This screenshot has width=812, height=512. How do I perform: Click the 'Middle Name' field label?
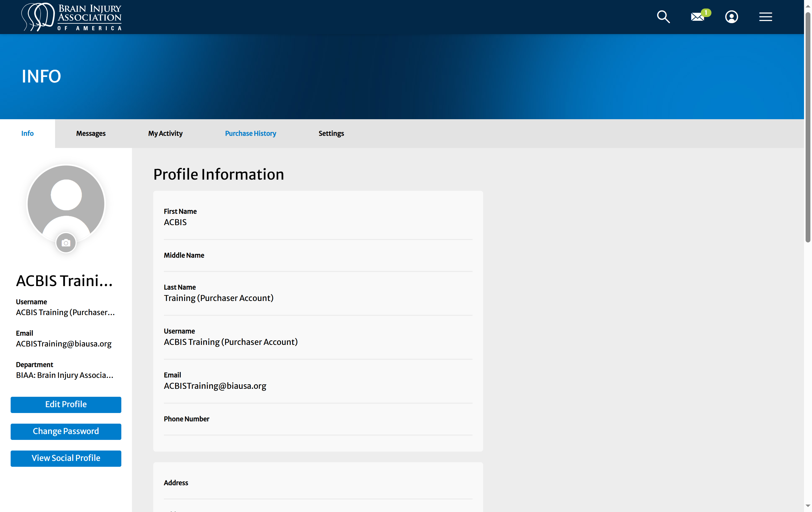click(x=184, y=255)
